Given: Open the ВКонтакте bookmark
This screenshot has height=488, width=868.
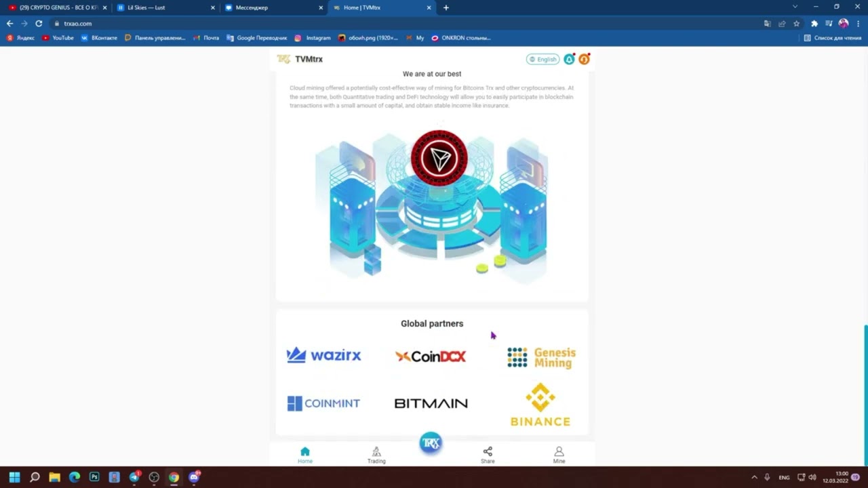Looking at the screenshot, I should point(99,38).
